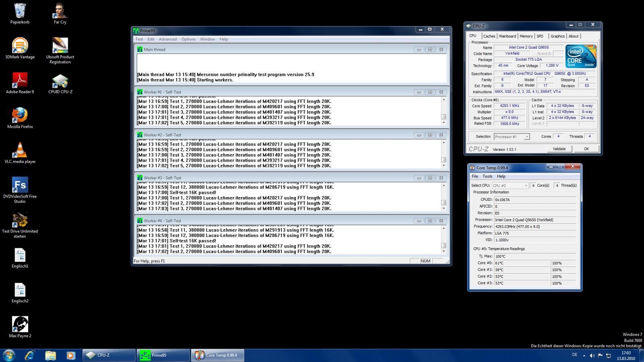644x362 pixels.
Task: Switch to the About tab in CPU-Z
Action: click(x=573, y=36)
